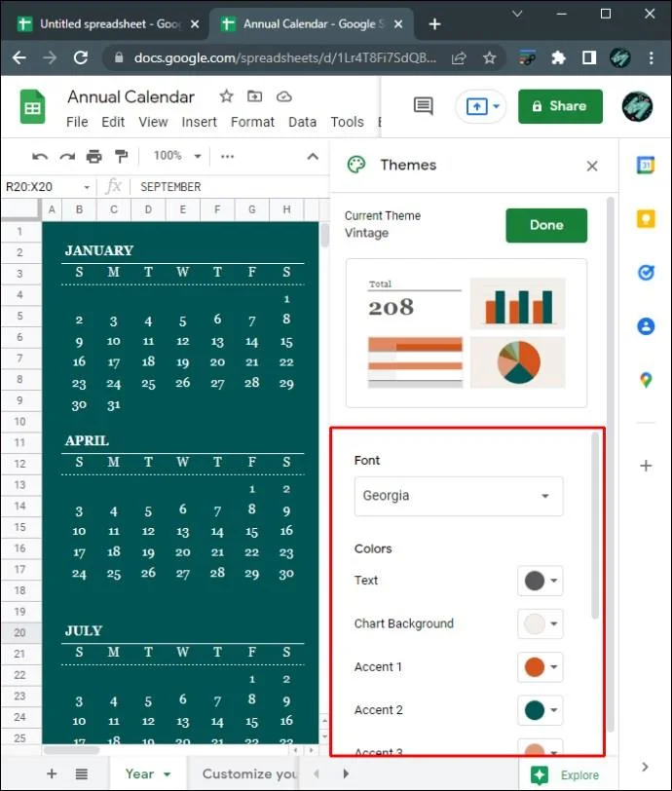
Task: Hide side panel with bottom chevron
Action: 646,767
